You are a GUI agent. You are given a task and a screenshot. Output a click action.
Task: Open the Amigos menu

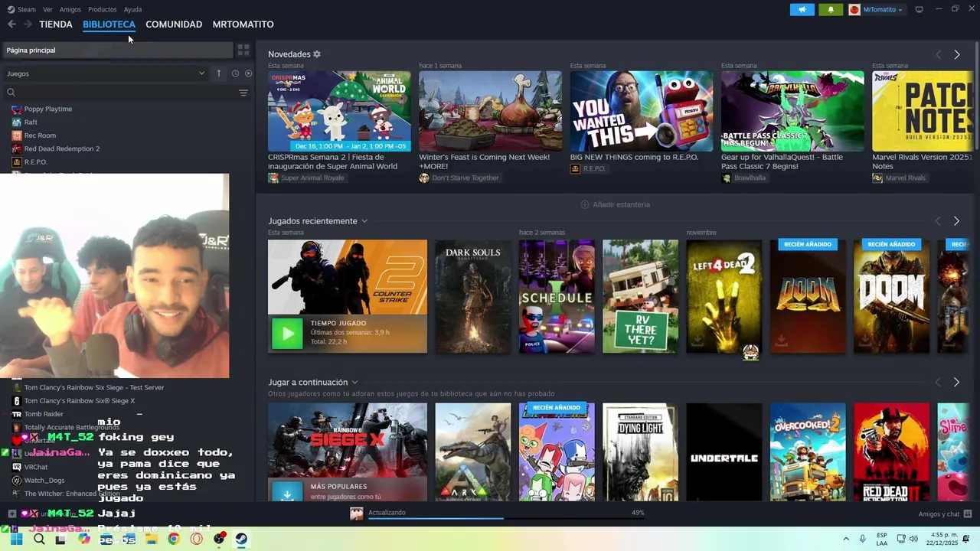(70, 9)
